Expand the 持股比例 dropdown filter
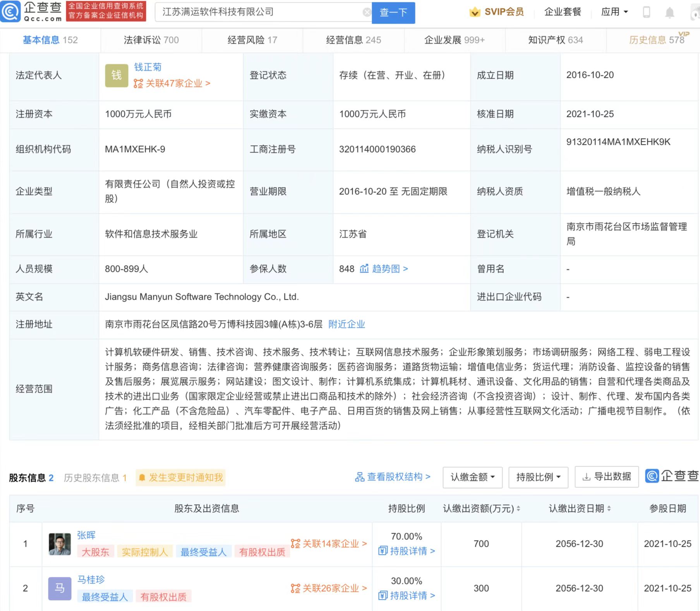Image resolution: width=700 pixels, height=611 pixels. click(538, 477)
